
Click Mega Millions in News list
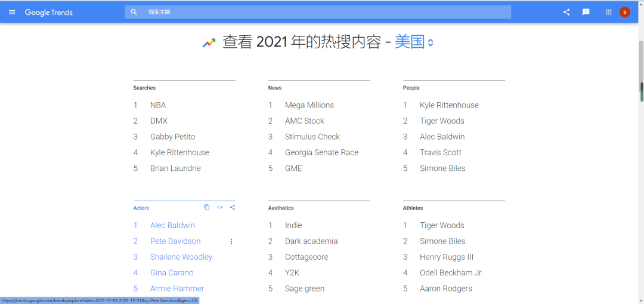[309, 105]
